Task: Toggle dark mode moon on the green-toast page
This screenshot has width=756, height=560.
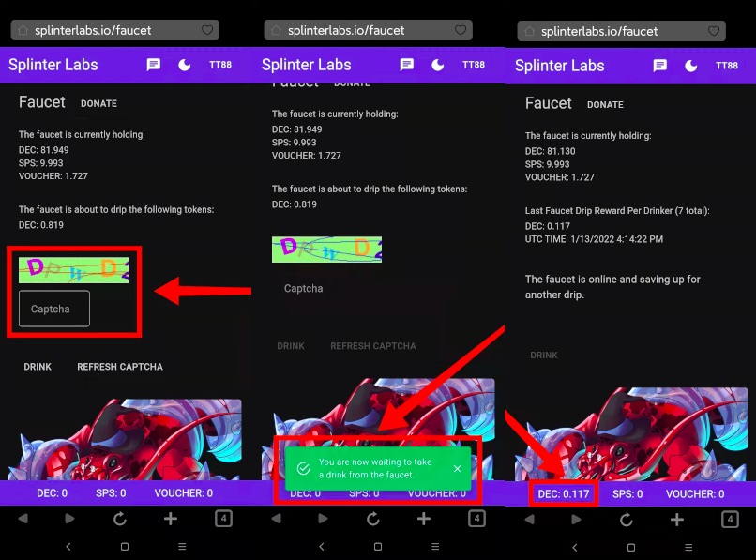Action: click(437, 65)
